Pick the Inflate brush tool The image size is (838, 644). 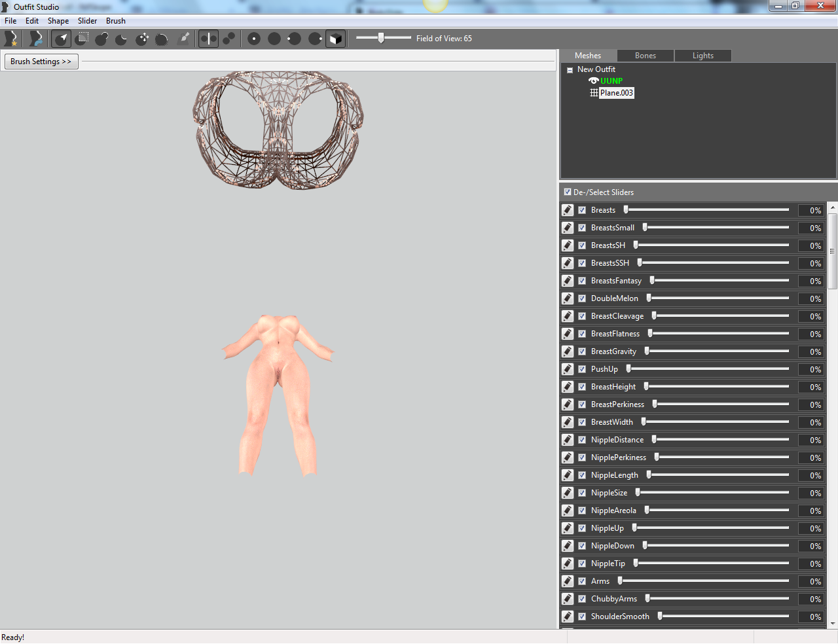coord(101,39)
